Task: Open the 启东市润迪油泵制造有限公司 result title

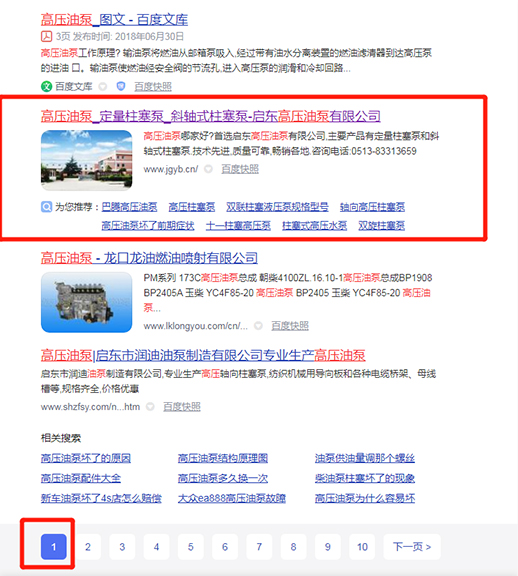Action: (203, 355)
